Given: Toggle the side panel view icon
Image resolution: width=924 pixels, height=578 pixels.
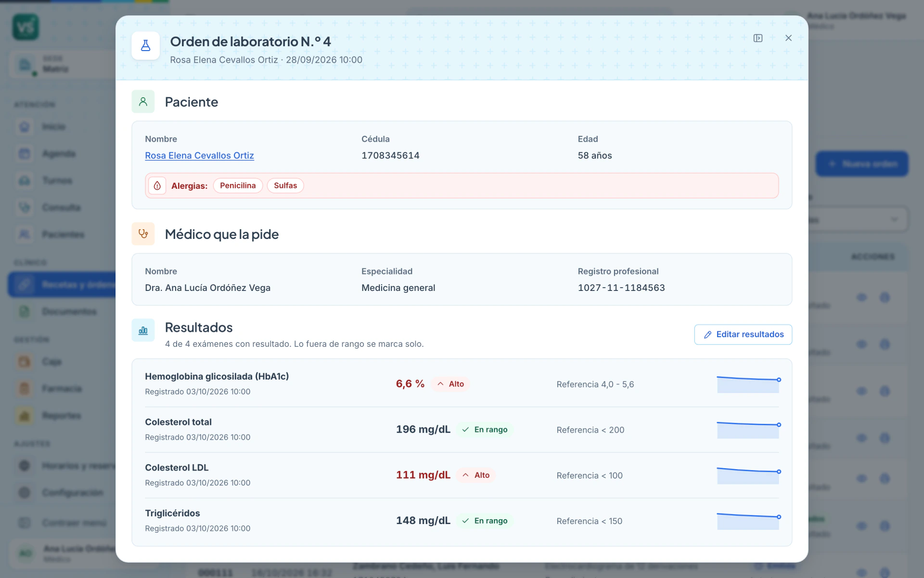Looking at the screenshot, I should tap(758, 38).
